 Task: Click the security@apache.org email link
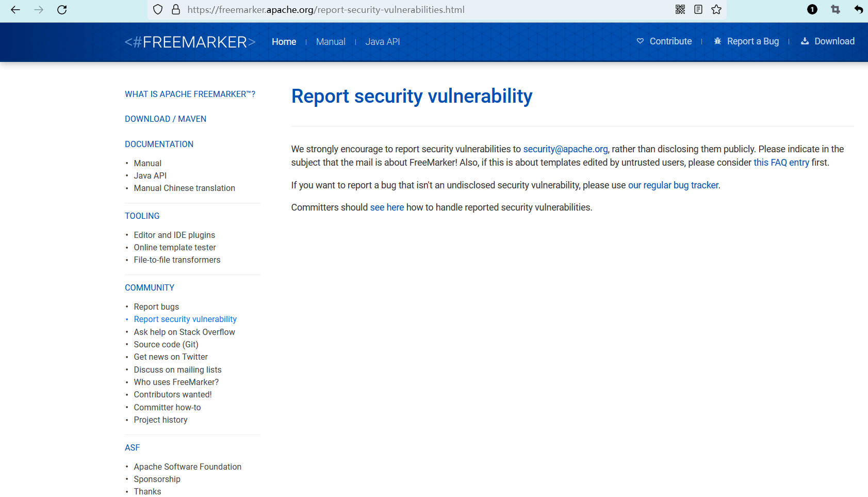click(x=565, y=149)
